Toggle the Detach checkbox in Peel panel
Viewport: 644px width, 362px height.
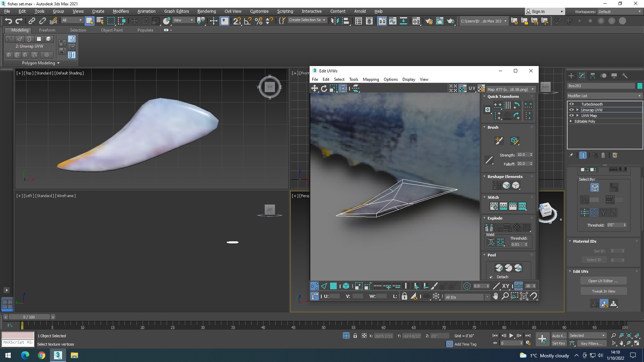coord(491,277)
